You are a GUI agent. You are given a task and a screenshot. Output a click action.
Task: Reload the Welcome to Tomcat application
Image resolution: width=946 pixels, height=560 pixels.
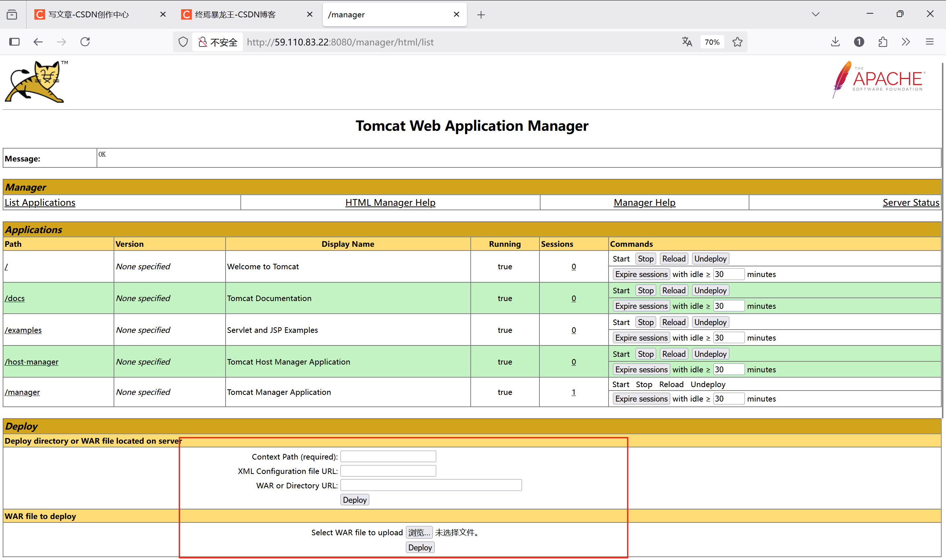(x=674, y=259)
